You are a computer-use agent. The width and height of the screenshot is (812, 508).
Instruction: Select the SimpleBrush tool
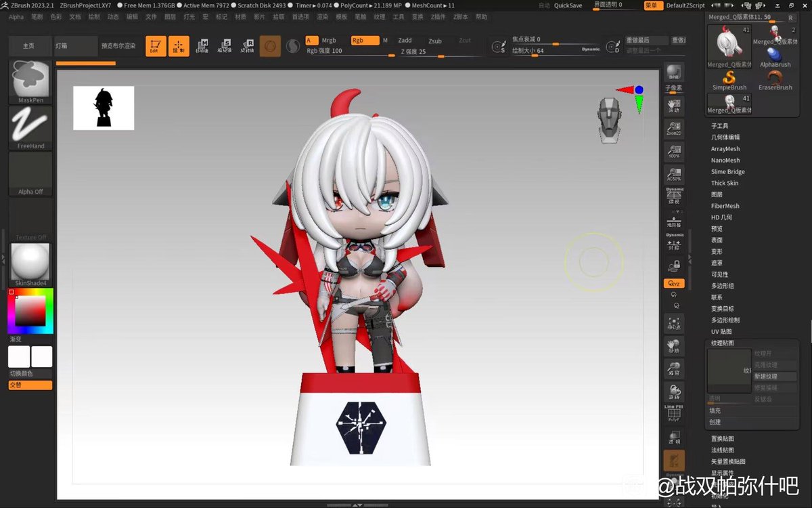tap(729, 81)
